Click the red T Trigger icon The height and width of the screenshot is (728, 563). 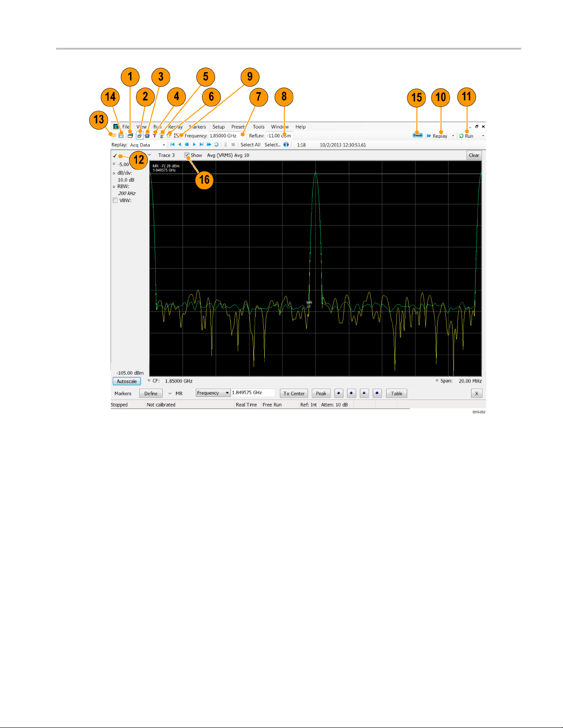tap(154, 135)
